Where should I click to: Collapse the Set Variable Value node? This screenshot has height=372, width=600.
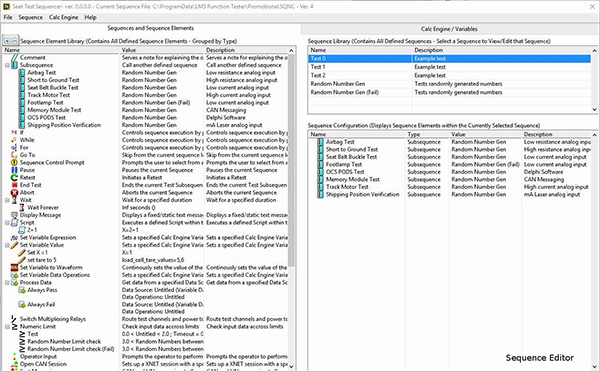coord(7,245)
